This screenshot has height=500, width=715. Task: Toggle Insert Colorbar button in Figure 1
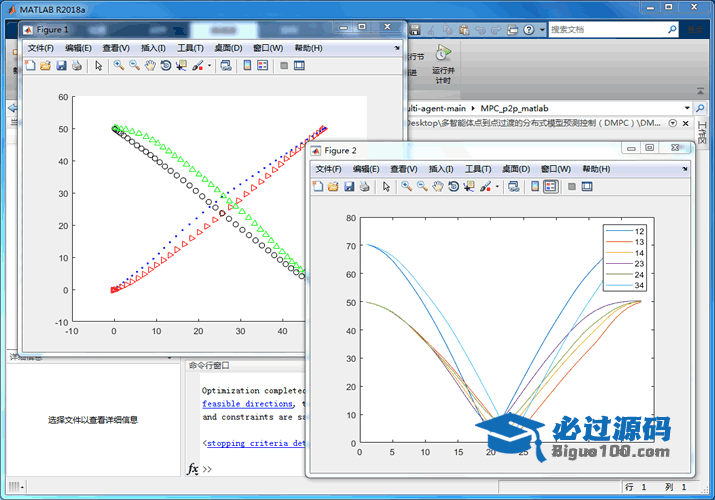coord(247,66)
